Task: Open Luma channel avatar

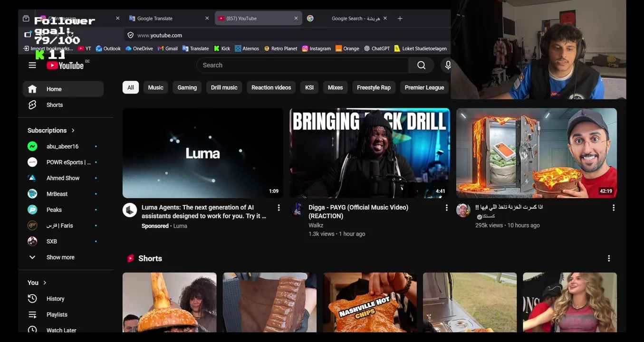Action: click(x=130, y=210)
